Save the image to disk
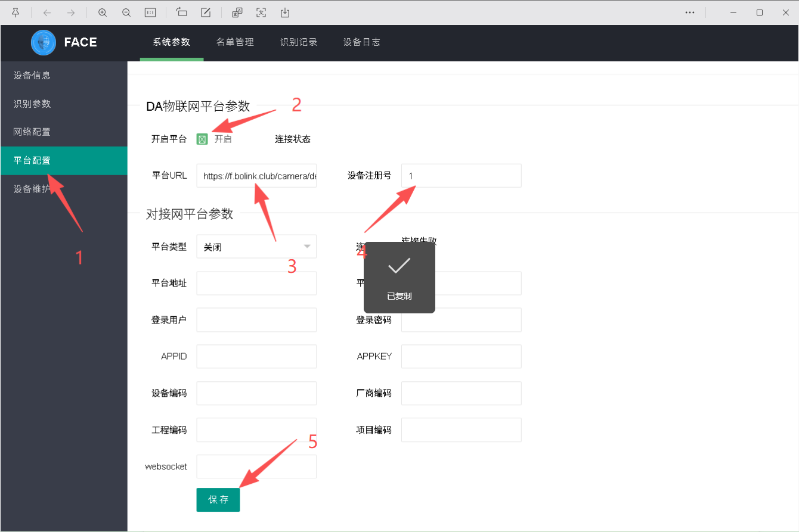The image size is (799, 532). (285, 13)
